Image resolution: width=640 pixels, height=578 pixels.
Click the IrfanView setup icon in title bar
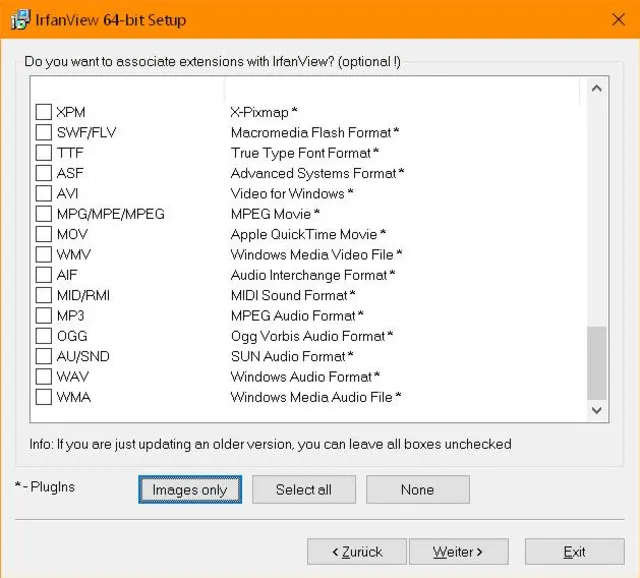coord(20,20)
